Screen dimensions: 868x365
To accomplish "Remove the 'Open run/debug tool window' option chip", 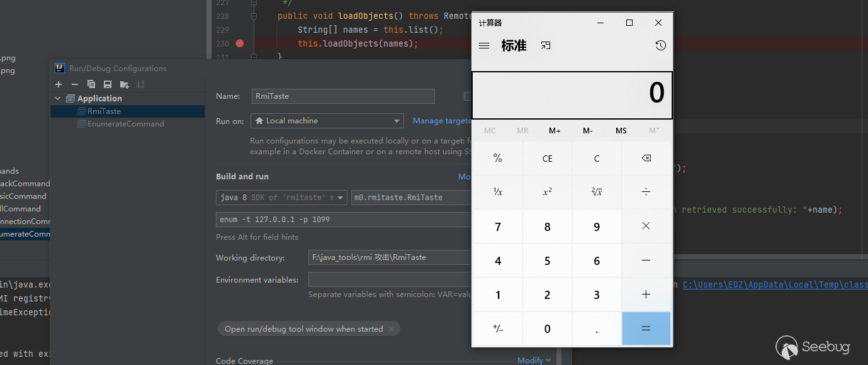I will click(x=392, y=329).
